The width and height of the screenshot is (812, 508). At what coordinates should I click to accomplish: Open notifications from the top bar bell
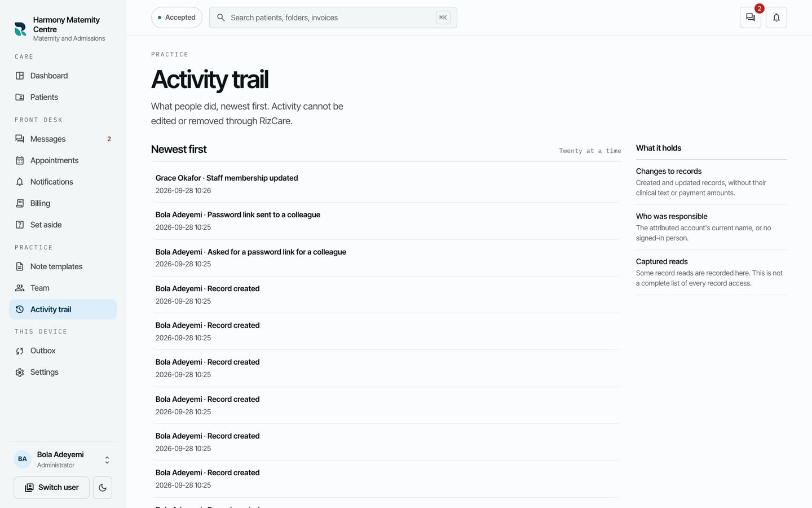pyautogui.click(x=776, y=17)
